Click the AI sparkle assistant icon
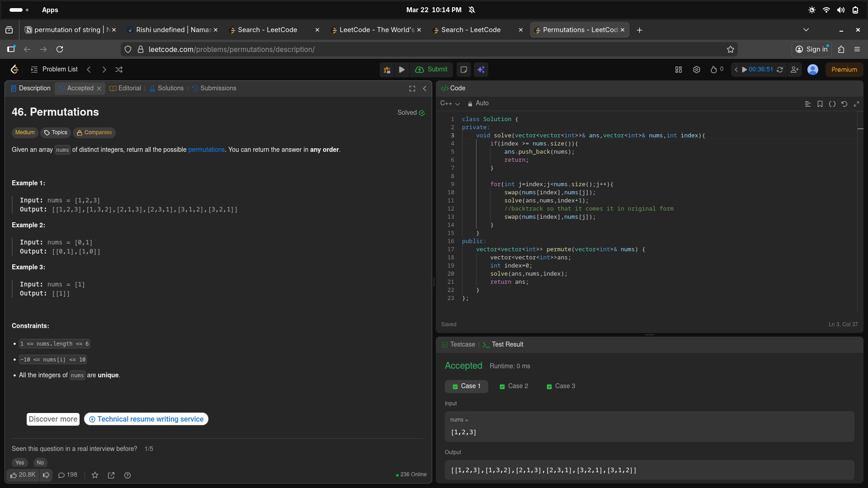 481,70
